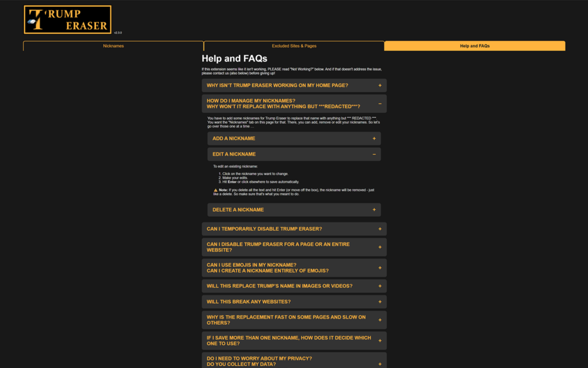Switch to the Nicknames tab
Image resolution: width=588 pixels, height=368 pixels.
pyautogui.click(x=113, y=46)
